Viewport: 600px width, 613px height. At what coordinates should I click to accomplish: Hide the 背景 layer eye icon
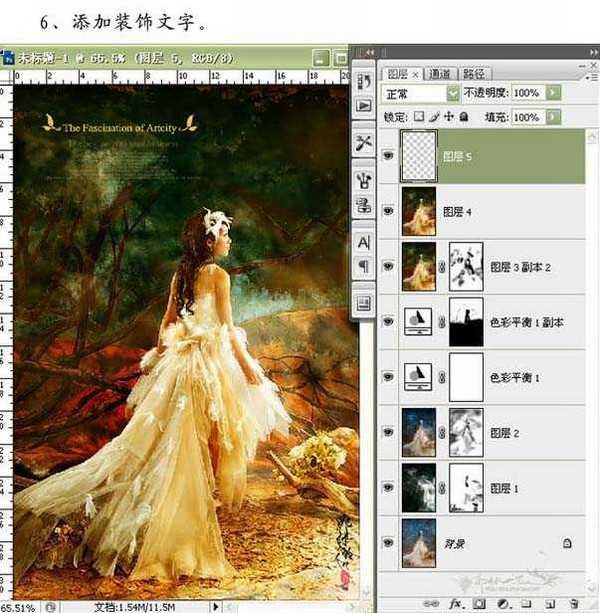click(x=388, y=542)
